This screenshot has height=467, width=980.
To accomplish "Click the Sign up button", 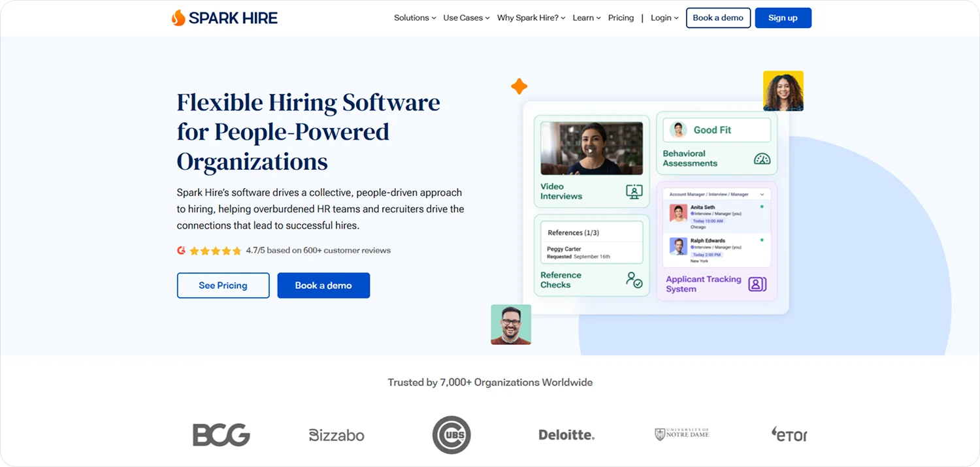I will 783,18.
